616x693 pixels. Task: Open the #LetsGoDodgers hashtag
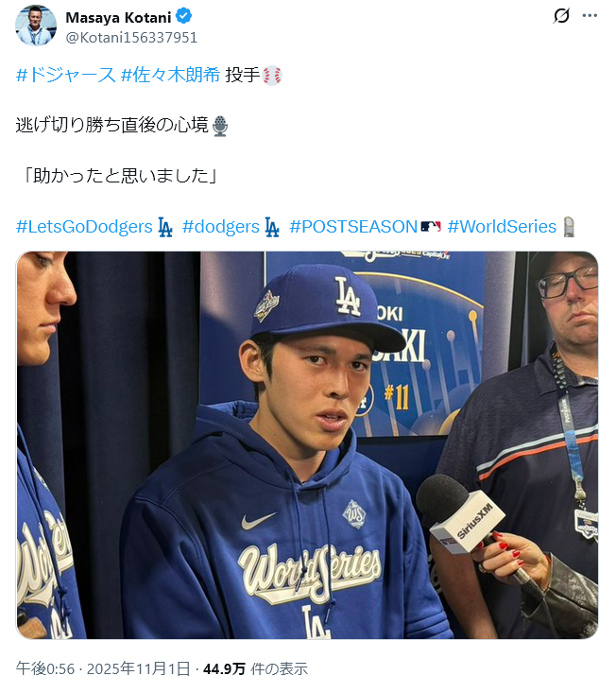pos(84,227)
